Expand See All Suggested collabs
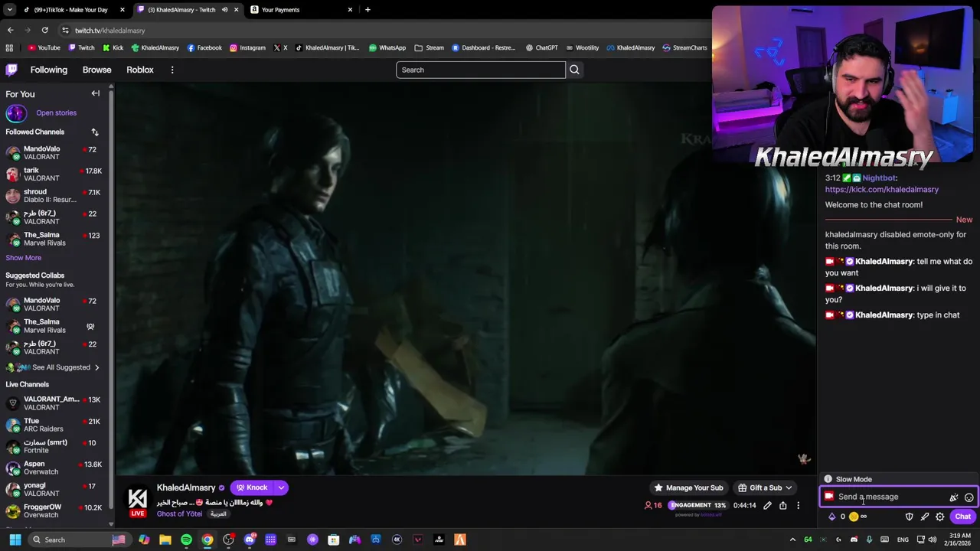 pos(61,367)
